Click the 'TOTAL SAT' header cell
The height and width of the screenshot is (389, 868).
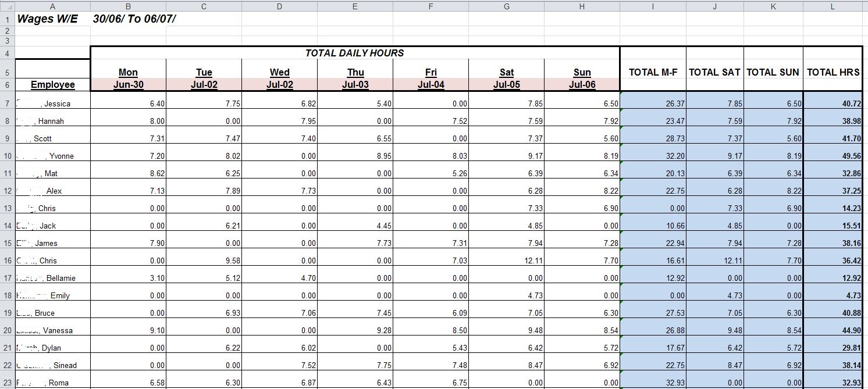(x=714, y=73)
